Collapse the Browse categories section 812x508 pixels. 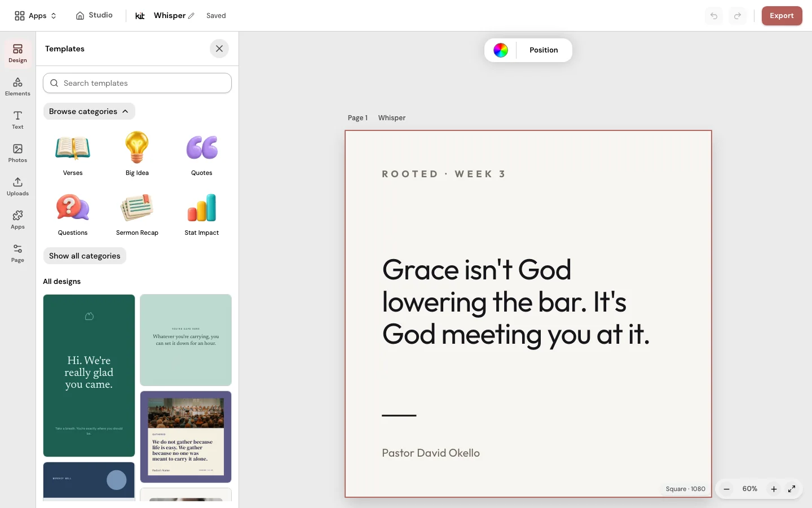pos(89,111)
